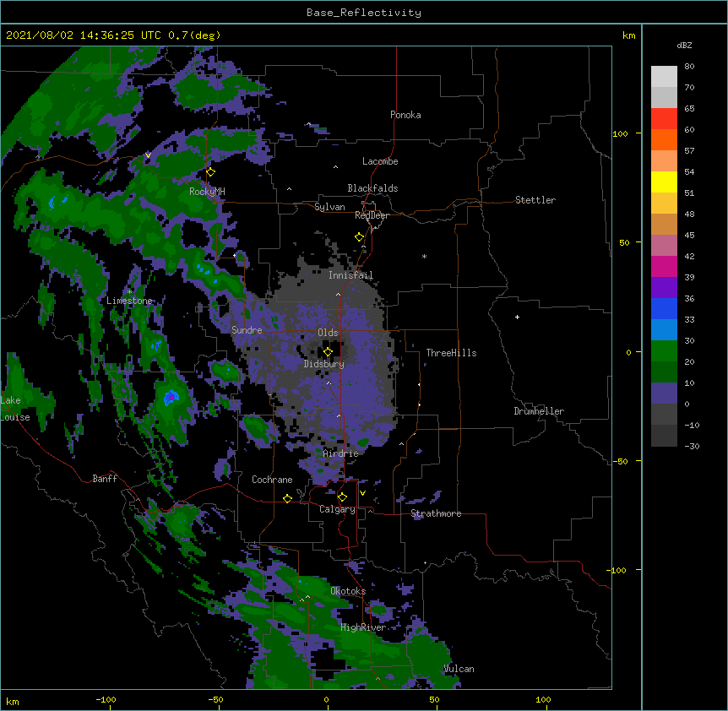Click the HighRiver label
The width and height of the screenshot is (728, 711).
click(363, 627)
